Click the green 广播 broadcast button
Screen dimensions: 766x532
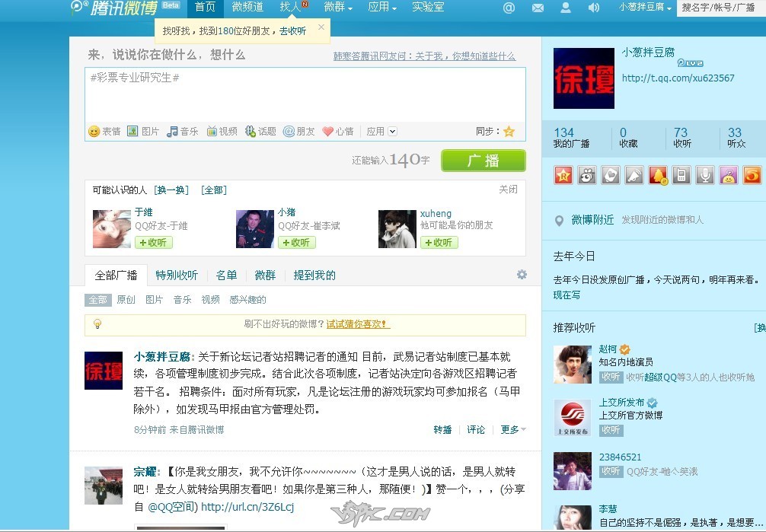pos(484,161)
